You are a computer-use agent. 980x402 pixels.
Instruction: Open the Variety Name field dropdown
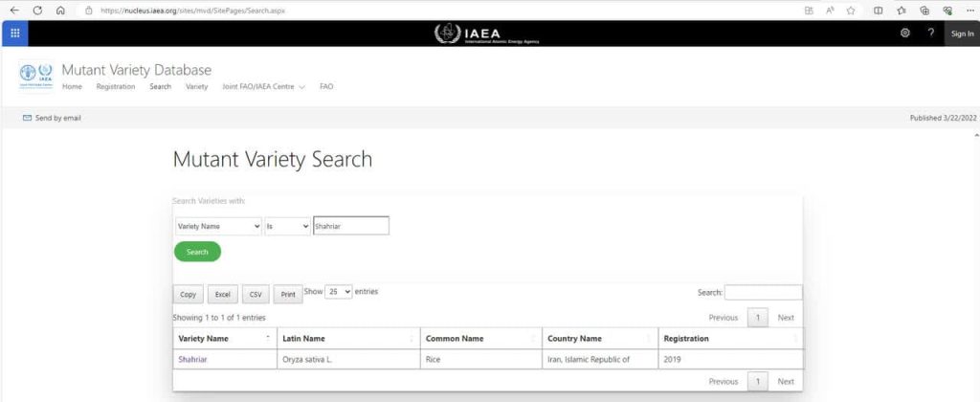pos(218,226)
